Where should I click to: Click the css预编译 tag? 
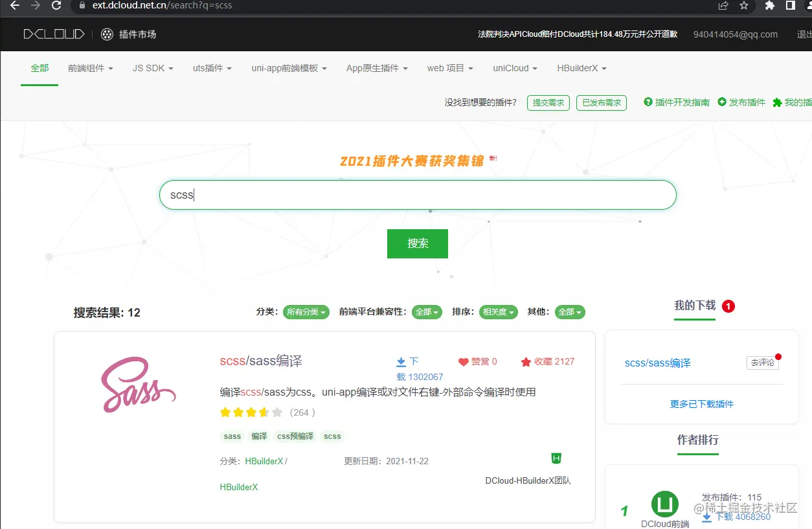295,436
